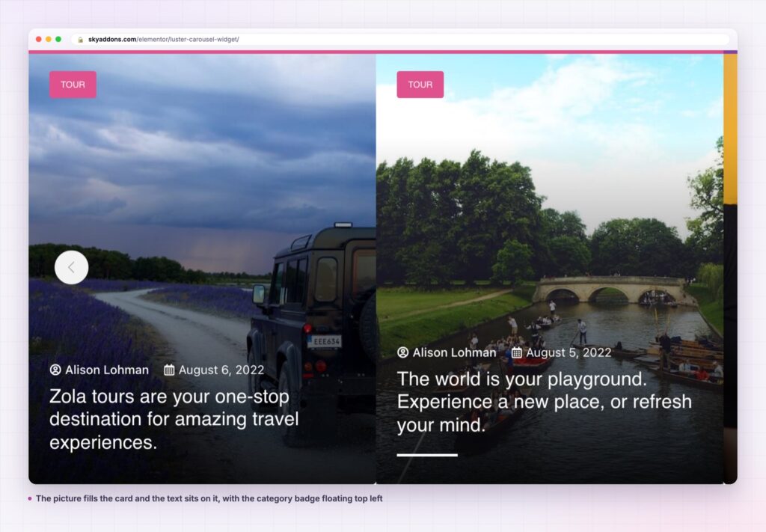Open the TOUR badge on the river card

pos(420,85)
